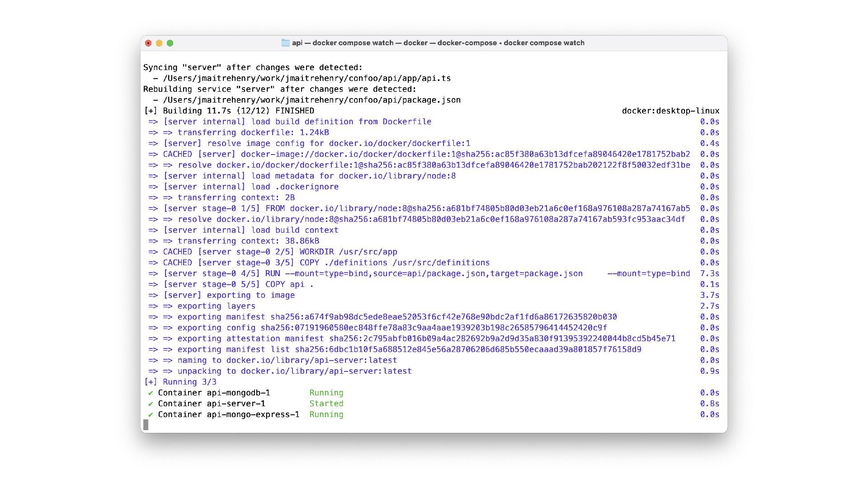Image resolution: width=868 pixels, height=488 pixels.
Task: Click 'exporting manifest sha256:a674f9ab98' line
Action: coord(382,317)
